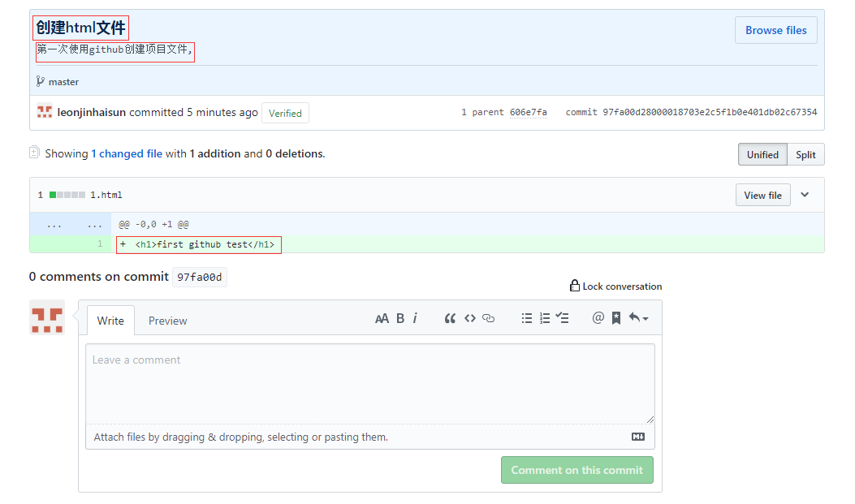Open the Verified signature badge
855x504 pixels.
pyautogui.click(x=285, y=113)
